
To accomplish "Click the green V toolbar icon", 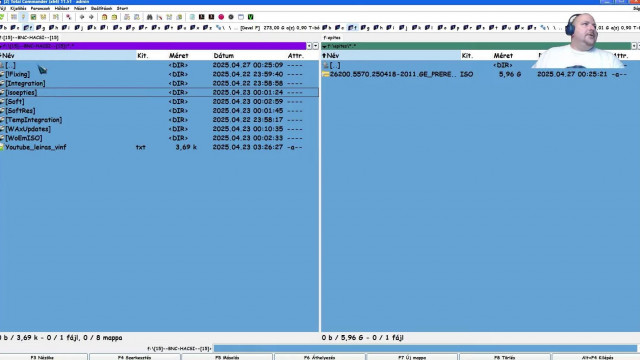I will 251,17.
